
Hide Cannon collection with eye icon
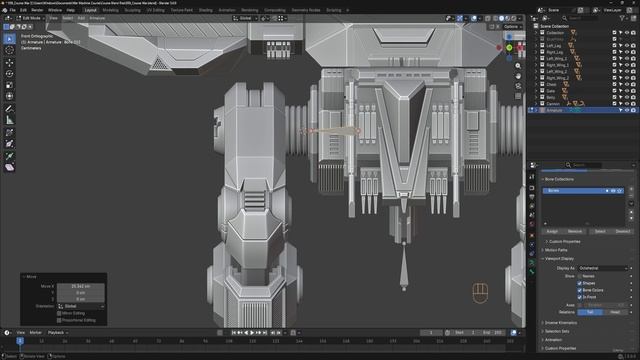(x=627, y=104)
